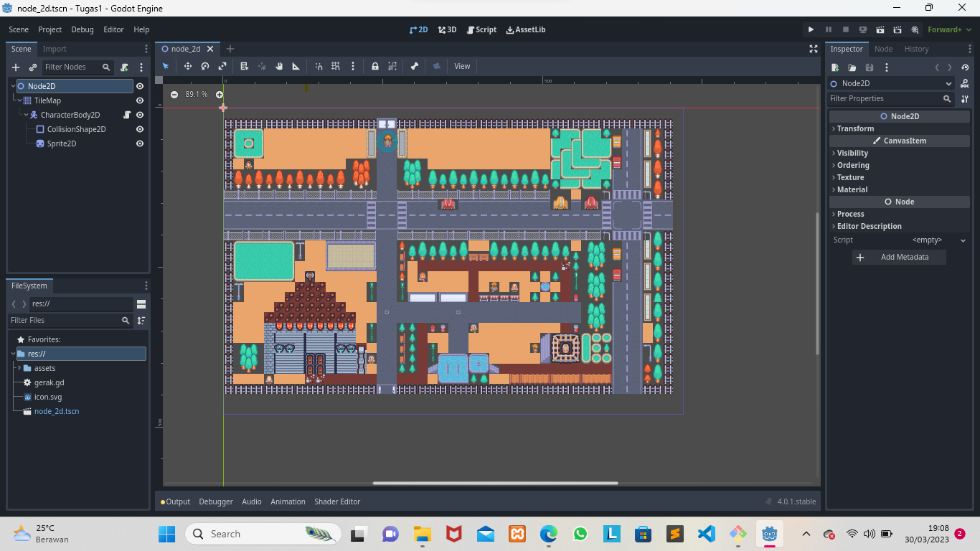The height and width of the screenshot is (551, 980).
Task: Select the Move mode tool
Action: click(187, 66)
